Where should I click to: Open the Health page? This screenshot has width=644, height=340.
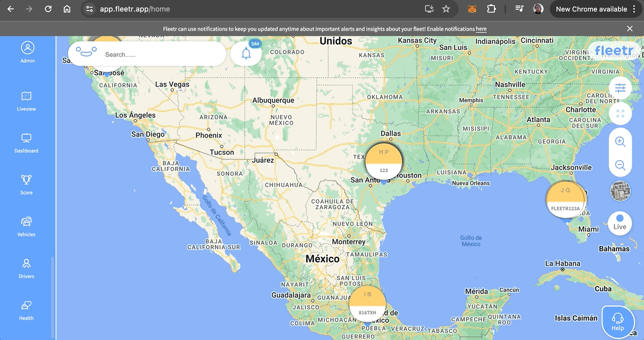pyautogui.click(x=26, y=310)
